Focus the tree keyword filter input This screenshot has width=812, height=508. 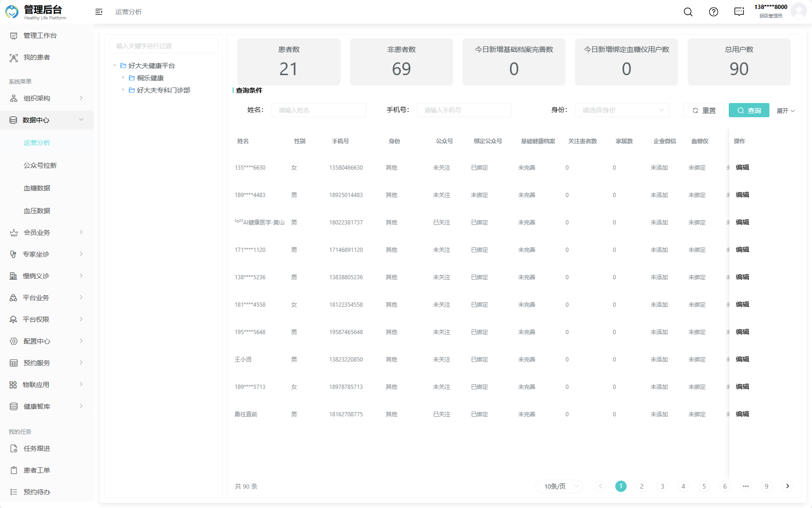tap(164, 46)
